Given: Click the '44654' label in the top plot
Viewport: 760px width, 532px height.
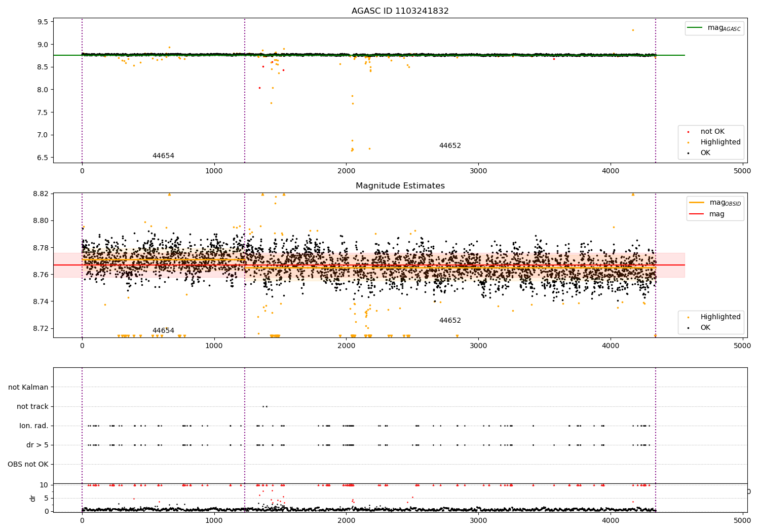Looking at the screenshot, I should coord(163,156).
